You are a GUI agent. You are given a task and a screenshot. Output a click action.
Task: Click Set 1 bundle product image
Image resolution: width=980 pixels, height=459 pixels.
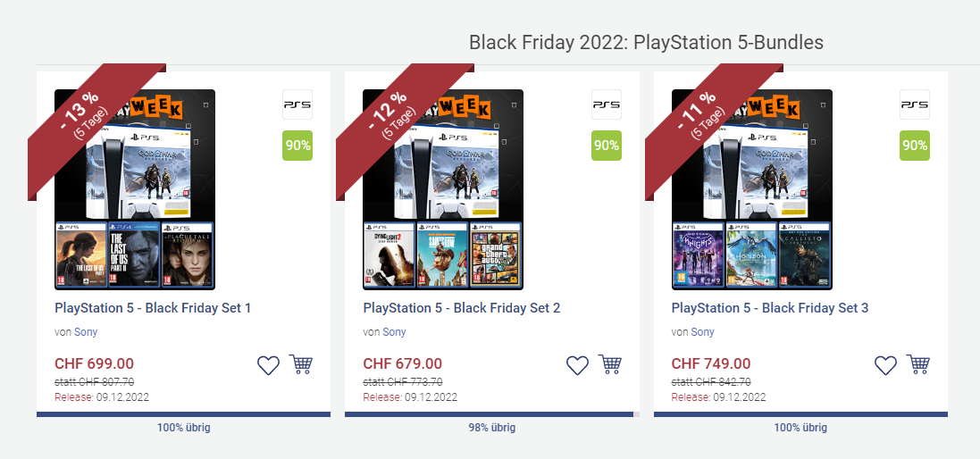[x=135, y=189]
